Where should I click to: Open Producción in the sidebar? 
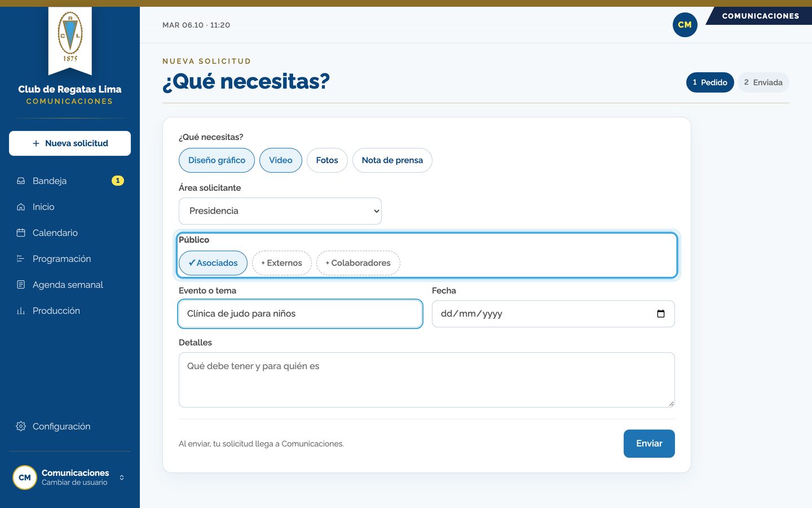[70, 310]
